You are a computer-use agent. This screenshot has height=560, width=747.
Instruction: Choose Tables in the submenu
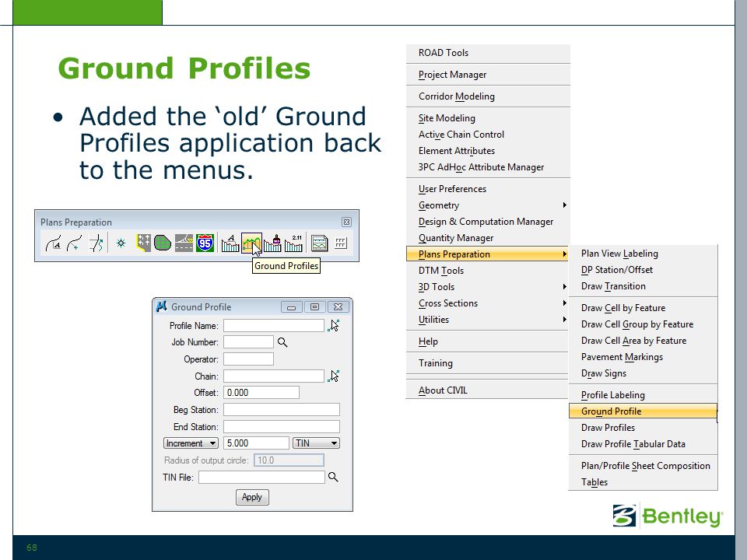click(644, 482)
